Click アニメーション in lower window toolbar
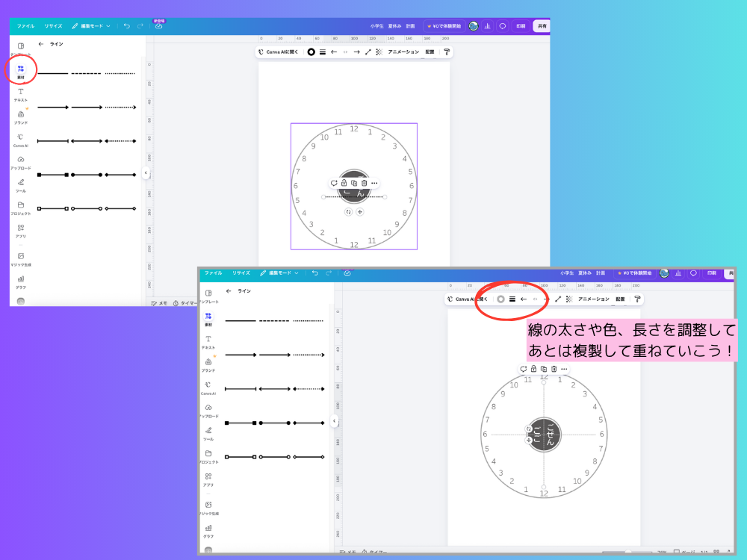 click(x=593, y=299)
